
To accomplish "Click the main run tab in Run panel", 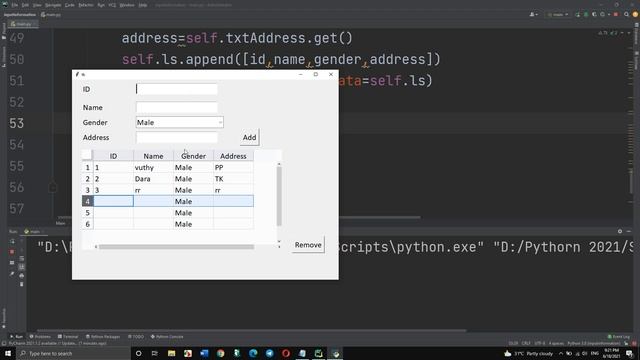I will [x=33, y=231].
